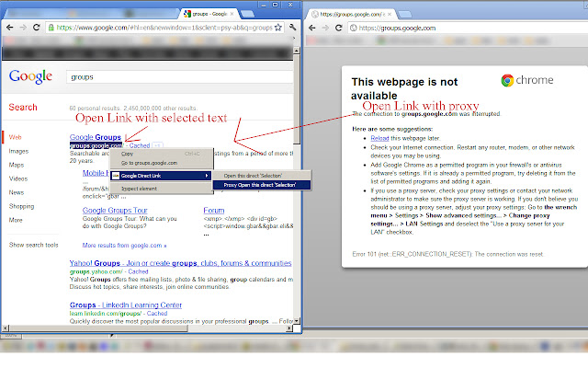
Task: Expand the Google Direct Link submenu
Action: coord(162,176)
